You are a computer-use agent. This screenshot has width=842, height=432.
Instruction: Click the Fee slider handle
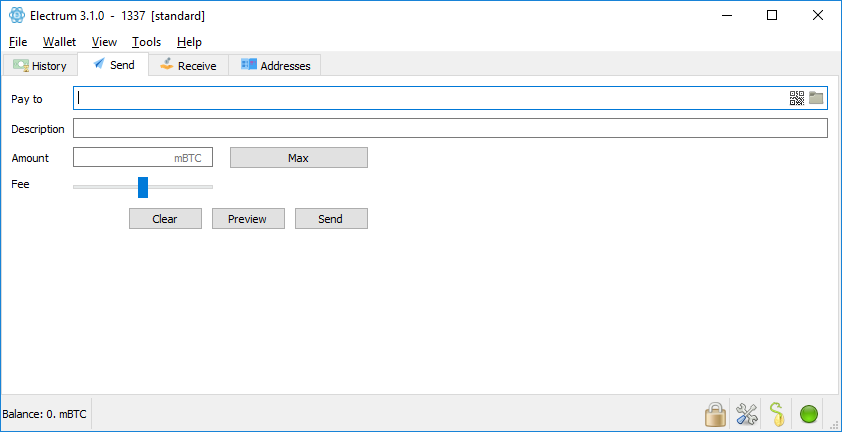point(143,187)
